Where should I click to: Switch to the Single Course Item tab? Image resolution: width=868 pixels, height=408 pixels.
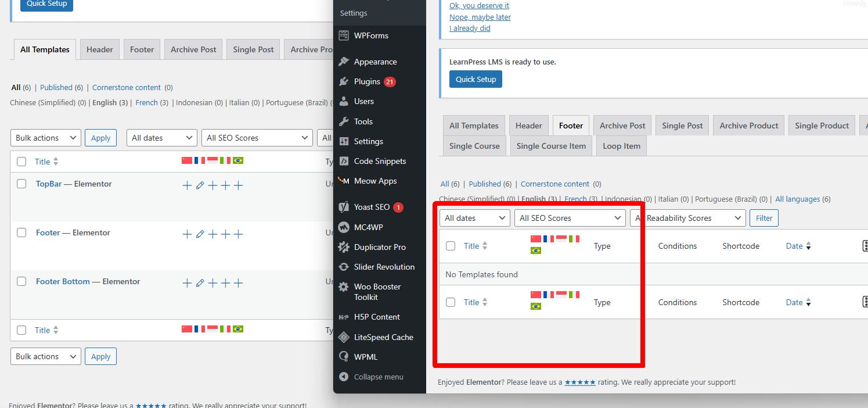coord(552,146)
